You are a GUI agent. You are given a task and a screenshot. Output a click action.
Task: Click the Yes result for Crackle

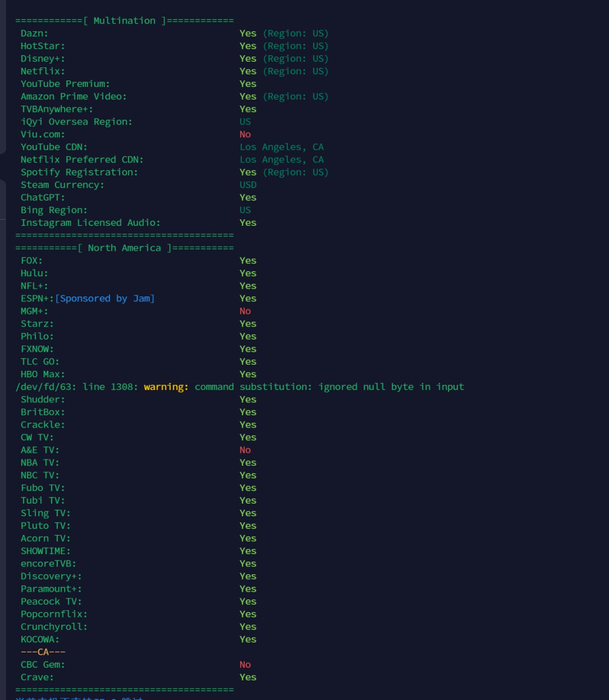point(248,424)
